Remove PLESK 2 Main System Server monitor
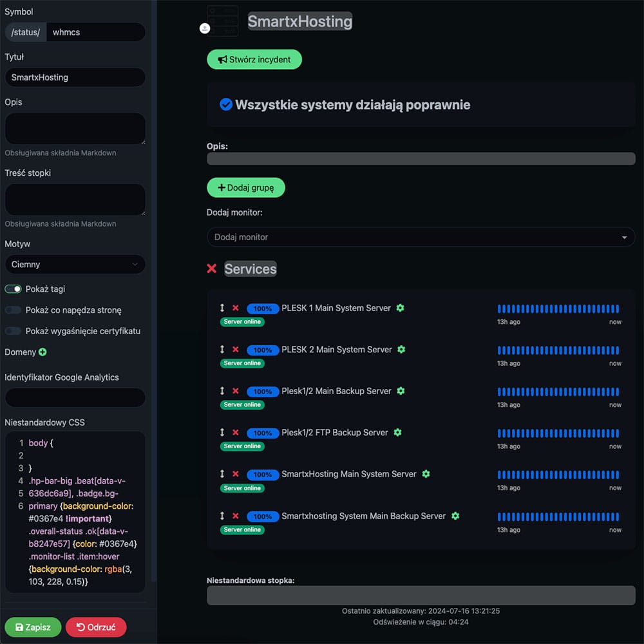This screenshot has height=644, width=644. 236,350
